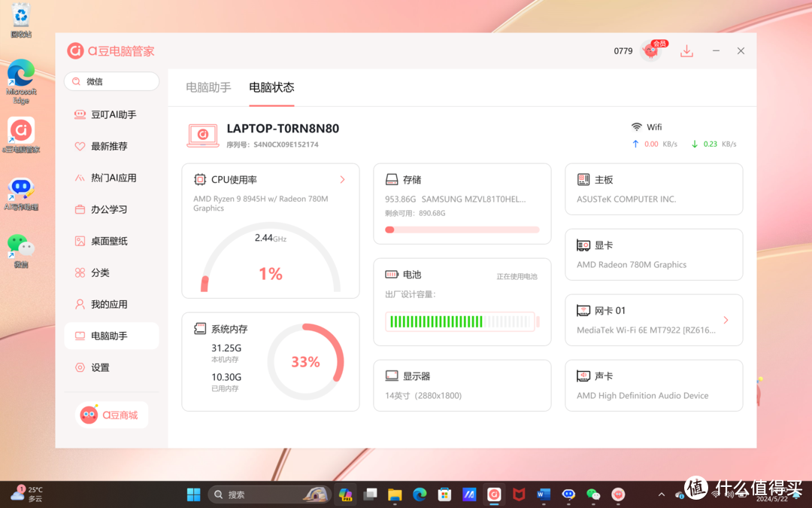Open the Windows Start button

pos(194,494)
